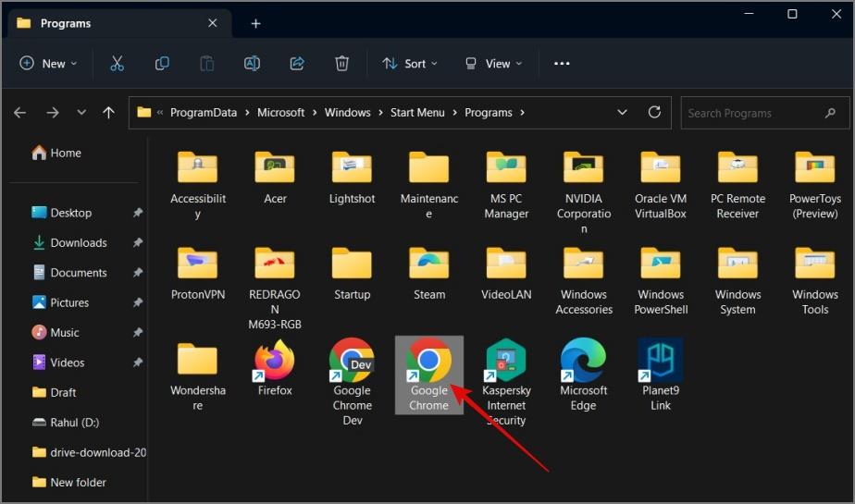Expand the address bar history dropdown
Image resolution: width=855 pixels, height=504 pixels.
[x=622, y=112]
